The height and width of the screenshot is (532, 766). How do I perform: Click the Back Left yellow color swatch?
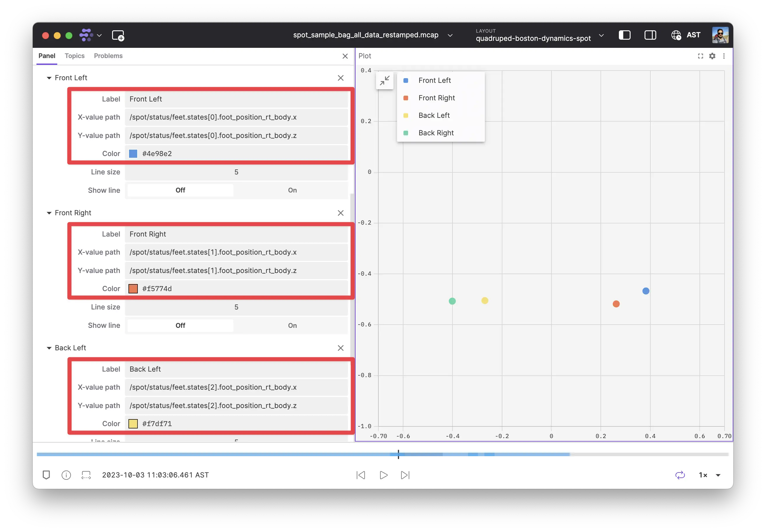tap(133, 424)
